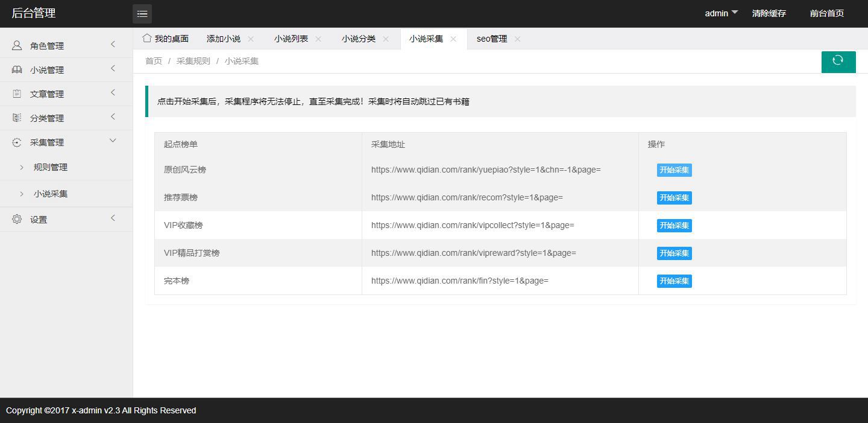
Task: Click the 采集管理 collection icon in sidebar
Action: pyautogui.click(x=16, y=142)
